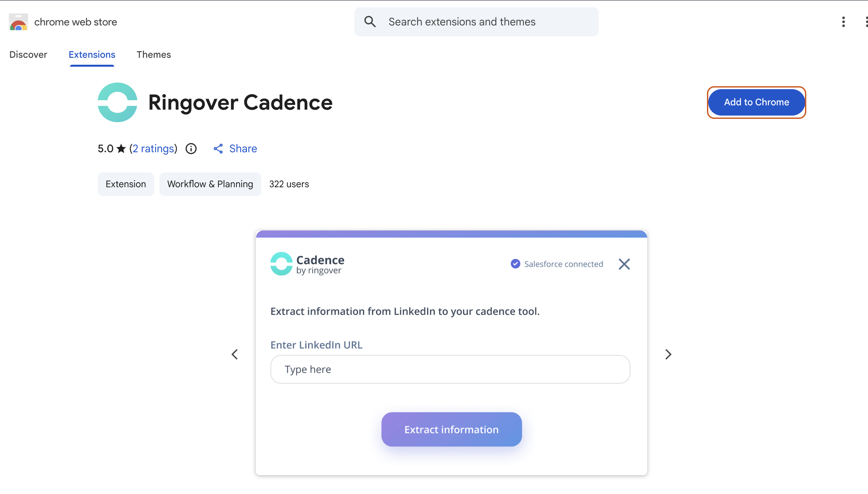This screenshot has height=494, width=868.
Task: Switch to the Themes tab
Action: coord(153,54)
